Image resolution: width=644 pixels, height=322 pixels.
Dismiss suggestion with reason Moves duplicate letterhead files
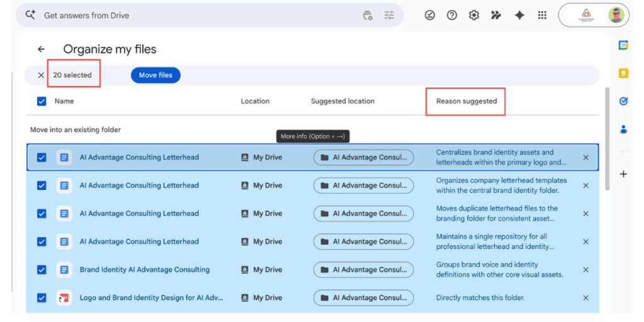click(x=586, y=214)
